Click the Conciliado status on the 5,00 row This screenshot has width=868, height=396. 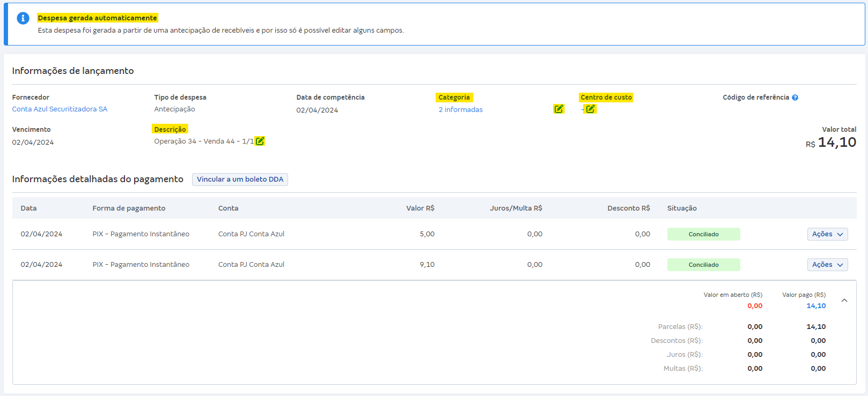[x=703, y=234]
